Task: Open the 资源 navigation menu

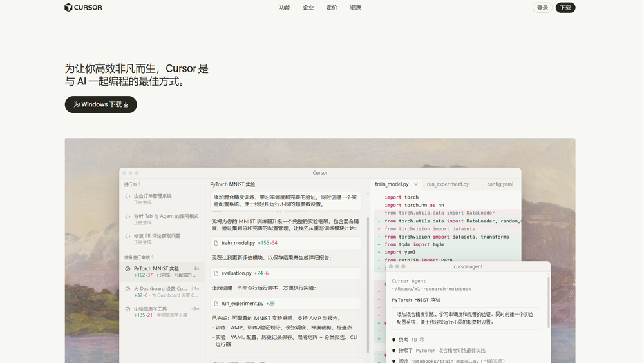Action: click(x=355, y=8)
